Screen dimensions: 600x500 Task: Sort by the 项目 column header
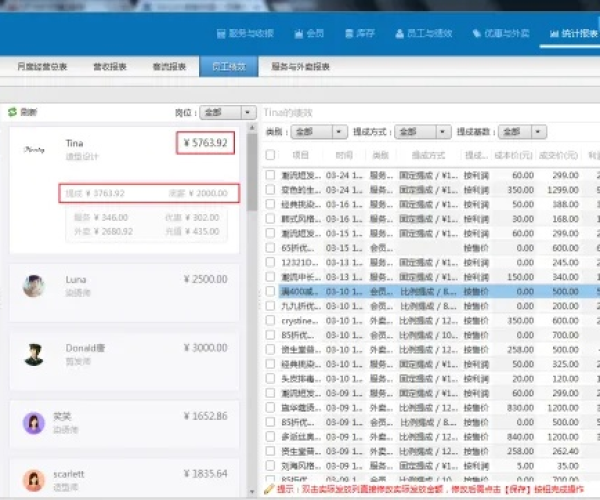click(x=300, y=155)
